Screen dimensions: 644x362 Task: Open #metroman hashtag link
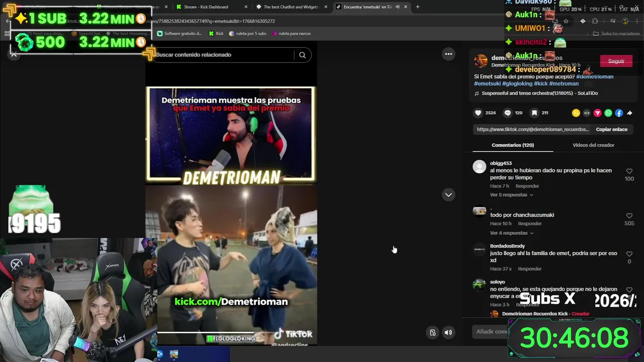pyautogui.click(x=563, y=83)
